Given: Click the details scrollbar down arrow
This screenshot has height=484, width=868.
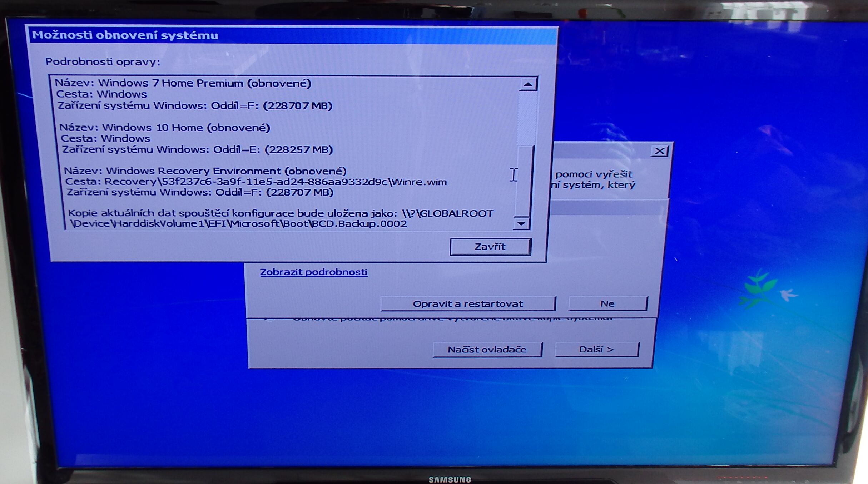Looking at the screenshot, I should coord(521,224).
